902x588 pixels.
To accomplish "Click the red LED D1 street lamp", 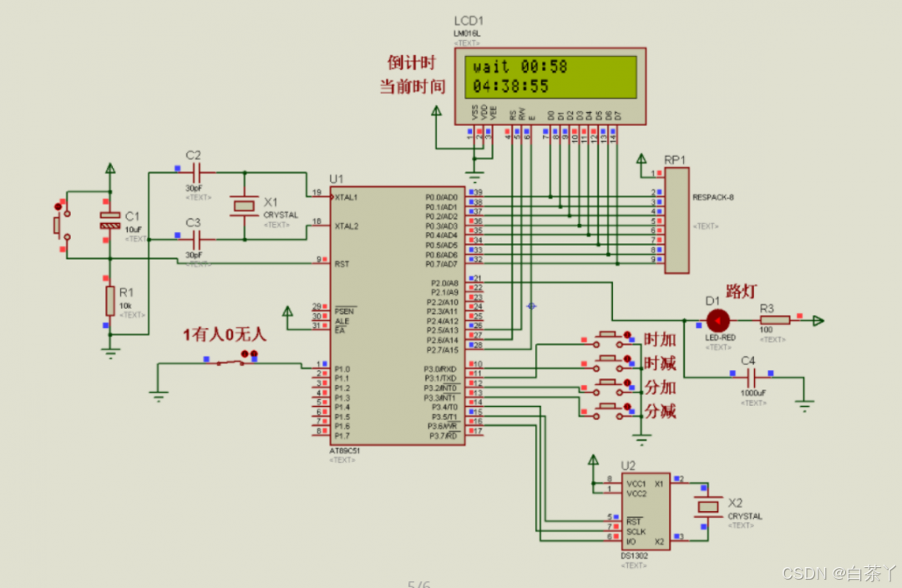I will pos(718,321).
